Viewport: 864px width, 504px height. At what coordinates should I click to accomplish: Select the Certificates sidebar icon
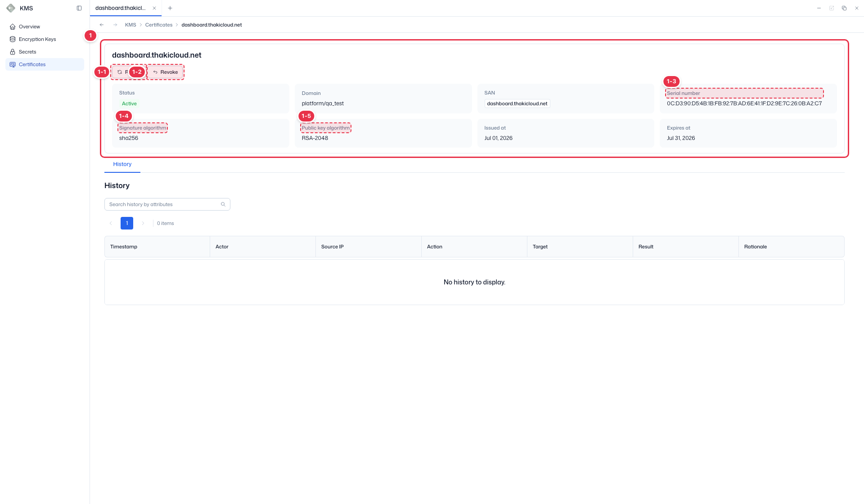(x=13, y=64)
